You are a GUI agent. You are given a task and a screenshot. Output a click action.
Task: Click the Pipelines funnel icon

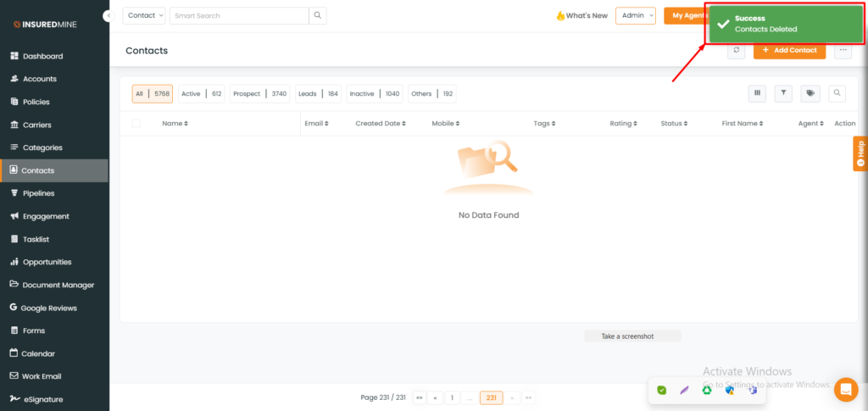click(14, 193)
